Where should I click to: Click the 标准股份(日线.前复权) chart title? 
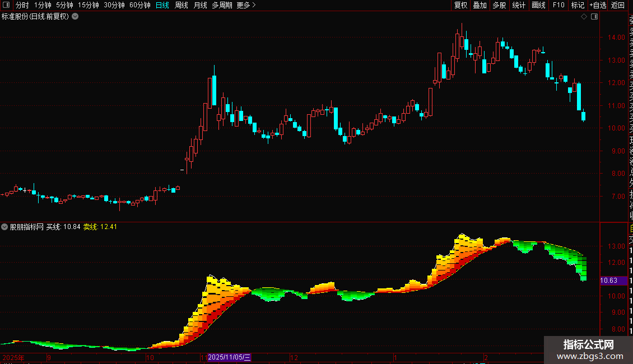pyautogui.click(x=35, y=17)
